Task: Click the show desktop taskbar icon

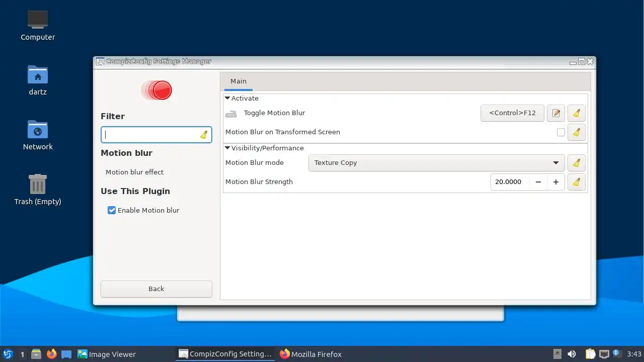Action: pyautogui.click(x=66, y=354)
